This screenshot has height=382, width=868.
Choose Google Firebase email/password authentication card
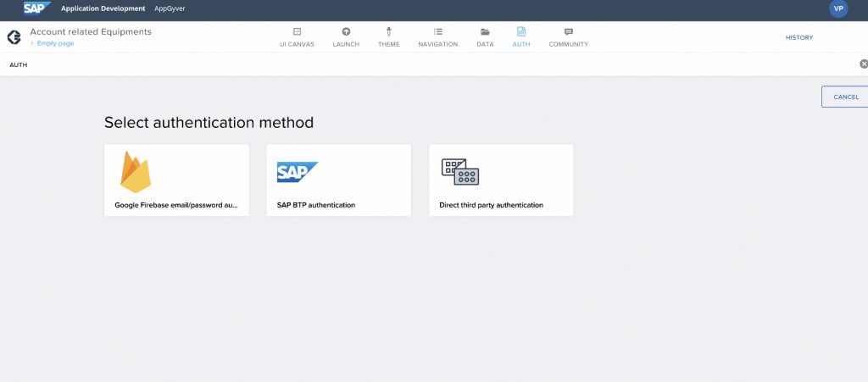point(176,180)
